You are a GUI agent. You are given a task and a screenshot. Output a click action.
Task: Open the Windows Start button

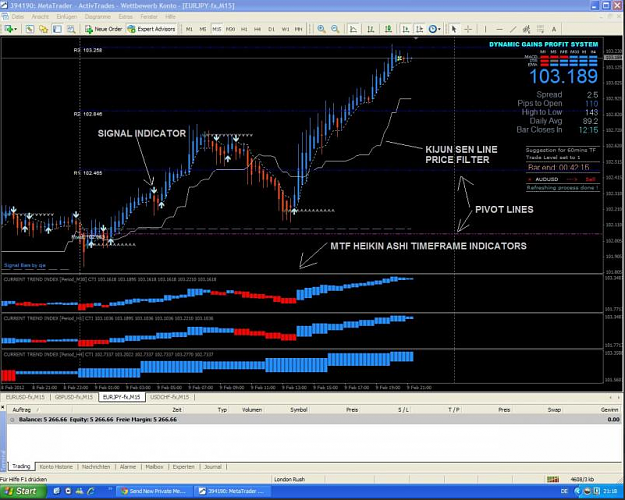coord(23,491)
